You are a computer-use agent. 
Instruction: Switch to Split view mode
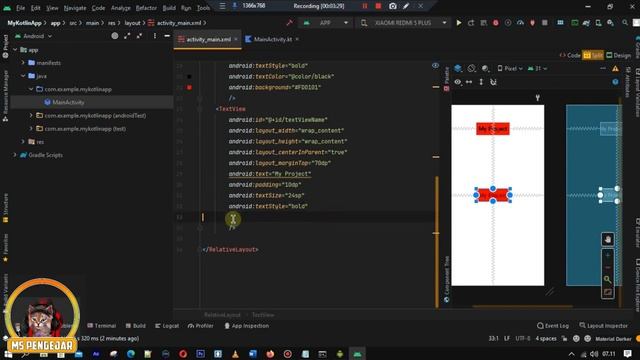click(x=593, y=55)
